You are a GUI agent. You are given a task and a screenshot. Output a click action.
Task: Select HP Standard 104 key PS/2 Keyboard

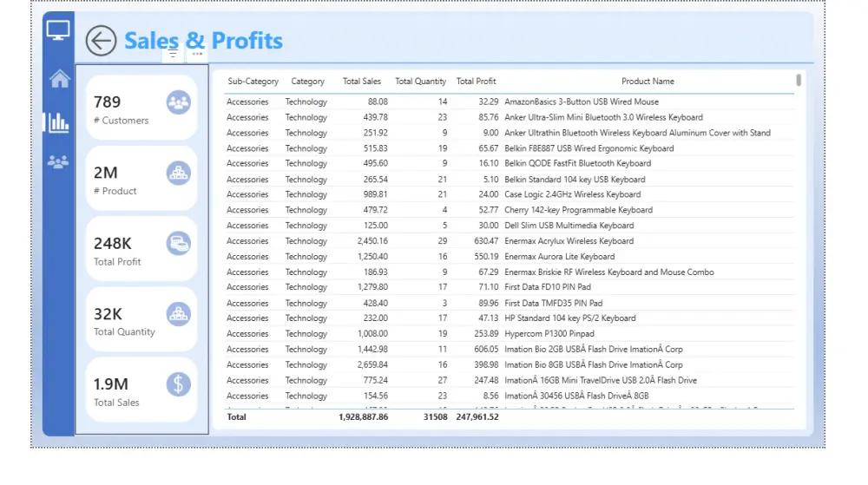(510, 318)
